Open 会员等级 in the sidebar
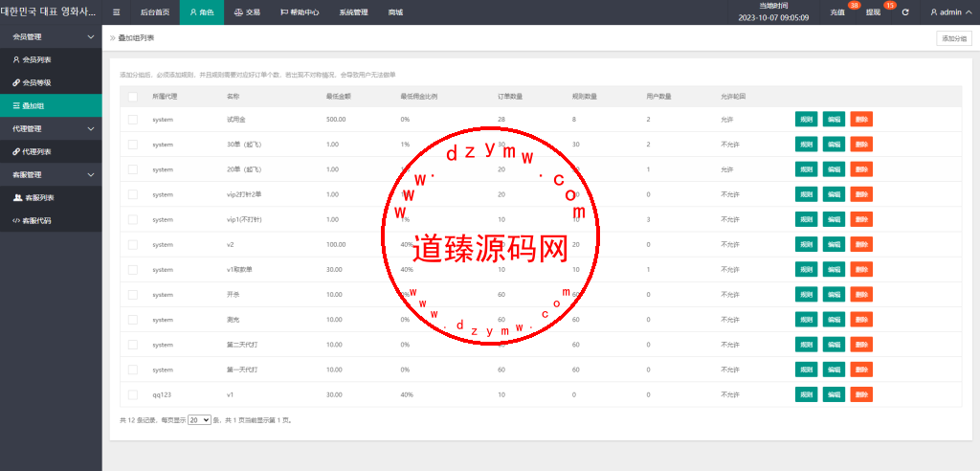 [x=51, y=82]
